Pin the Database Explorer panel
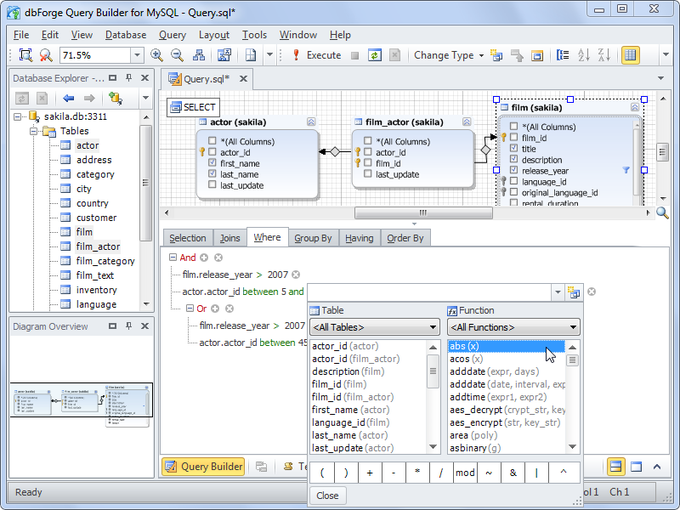The width and height of the screenshot is (680, 510). [x=129, y=78]
